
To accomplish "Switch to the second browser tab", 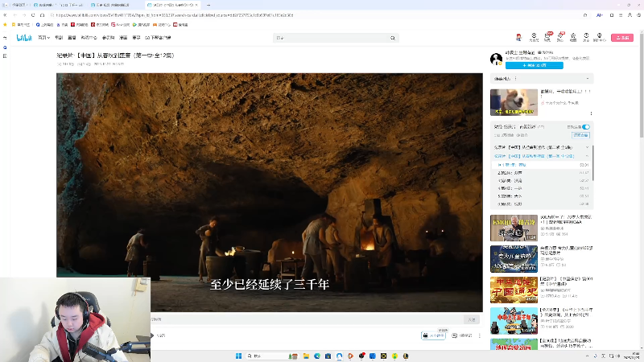I will (58, 5).
